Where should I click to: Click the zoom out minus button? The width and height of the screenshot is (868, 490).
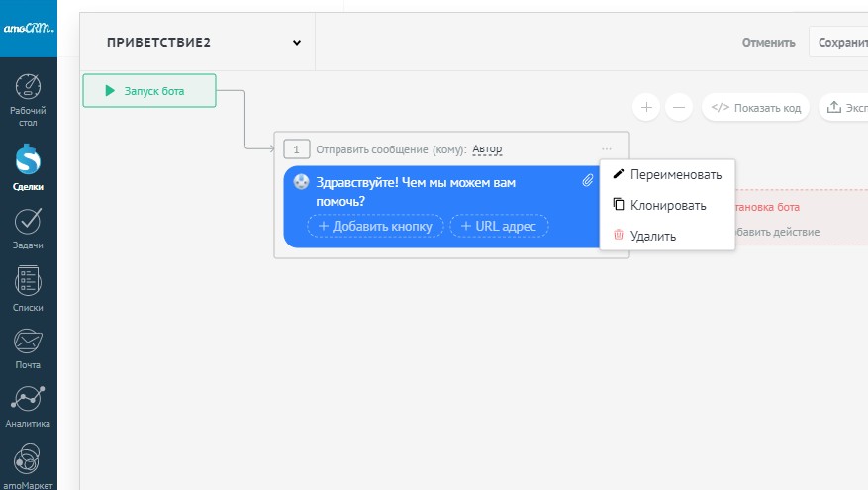pos(678,107)
